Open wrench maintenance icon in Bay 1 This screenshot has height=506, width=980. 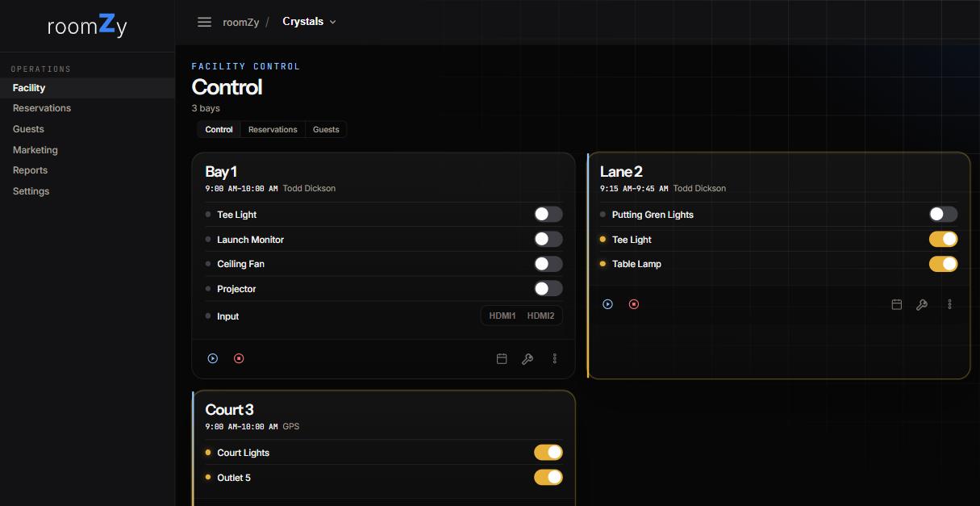pyautogui.click(x=528, y=359)
